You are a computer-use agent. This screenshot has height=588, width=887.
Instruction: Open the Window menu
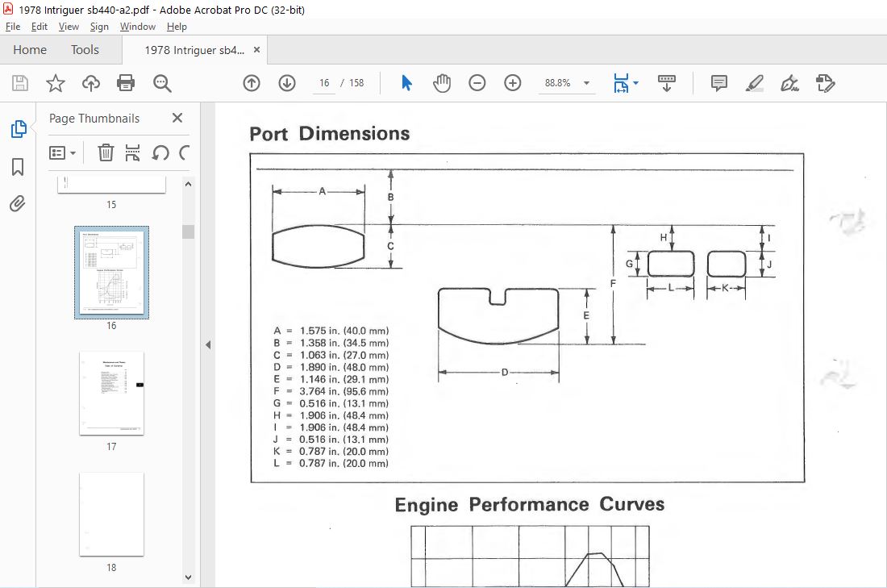[x=137, y=27]
